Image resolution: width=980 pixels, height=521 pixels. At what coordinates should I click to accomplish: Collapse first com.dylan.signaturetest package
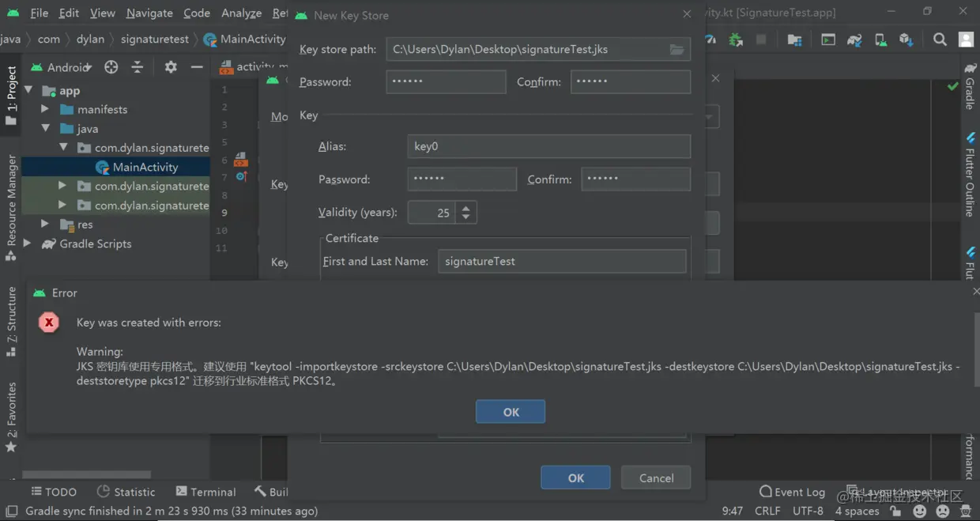point(63,147)
